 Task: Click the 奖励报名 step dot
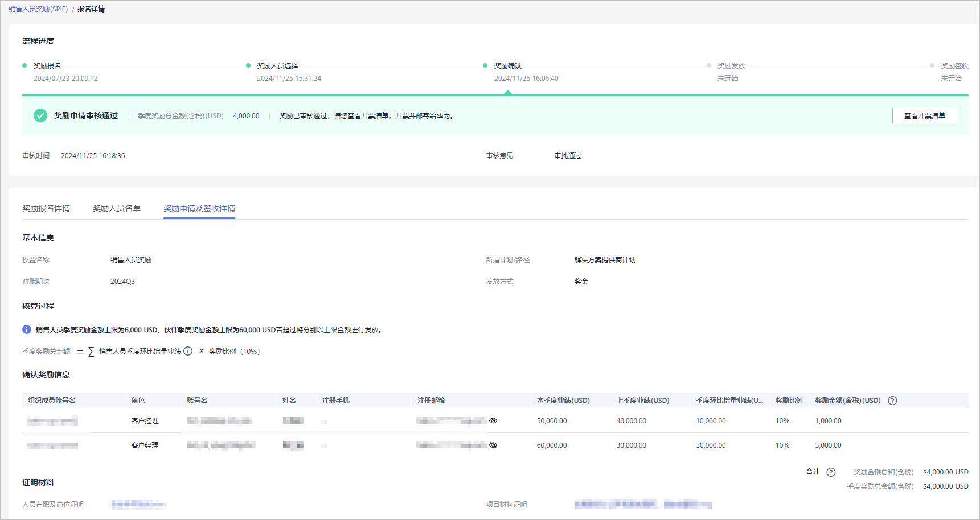click(x=24, y=65)
